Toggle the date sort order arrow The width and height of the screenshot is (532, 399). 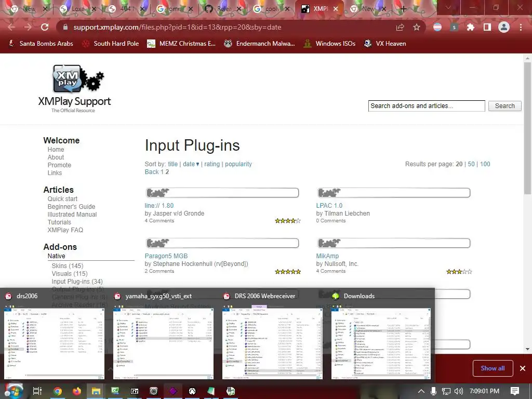197,164
